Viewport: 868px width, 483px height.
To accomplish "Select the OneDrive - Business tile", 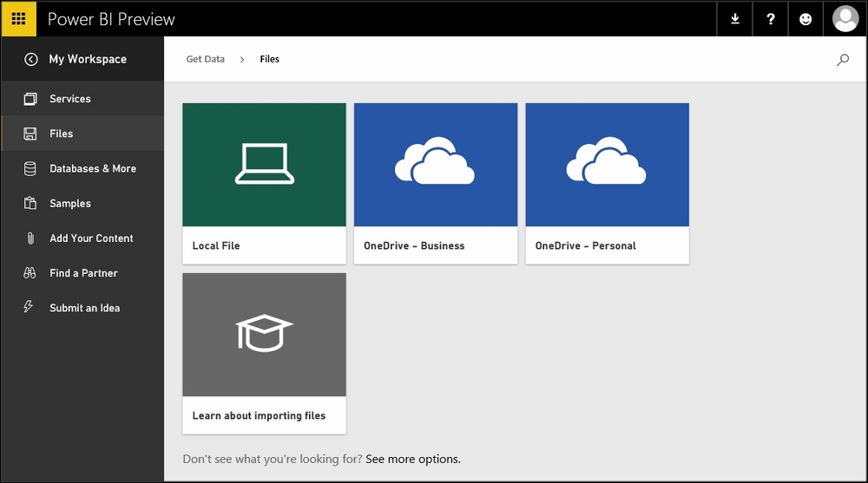I will coord(435,183).
